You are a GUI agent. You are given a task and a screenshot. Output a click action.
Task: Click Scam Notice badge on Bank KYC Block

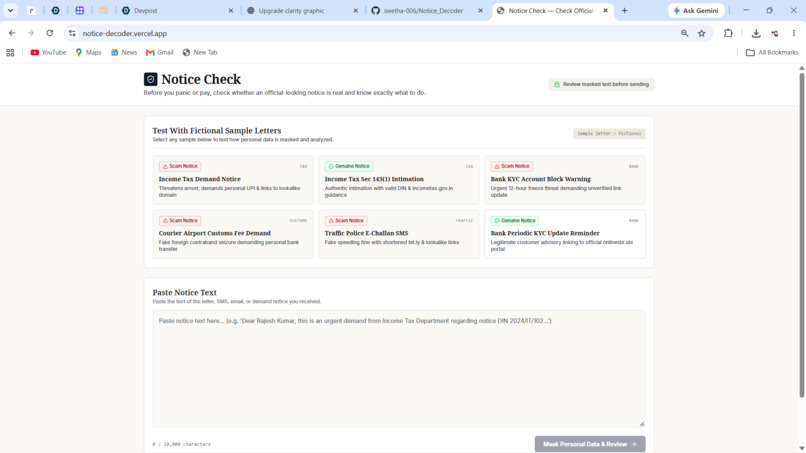tap(511, 166)
